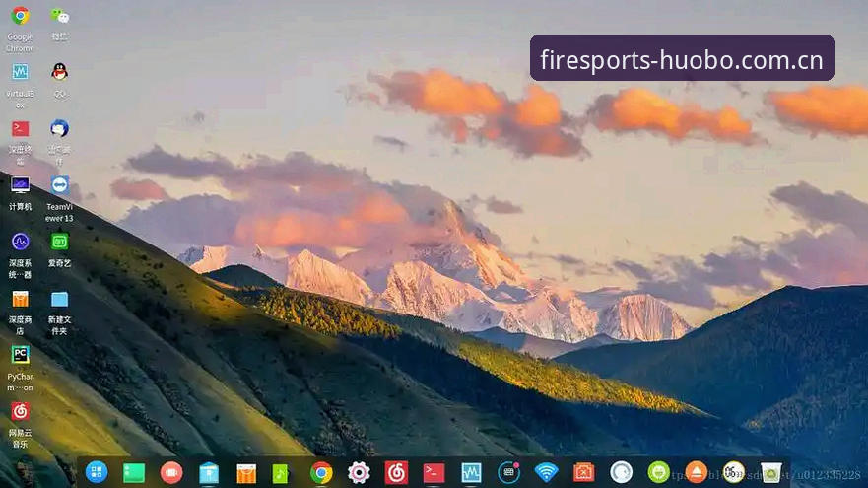The height and width of the screenshot is (488, 868).
Task: Open settings gear in dock
Action: pos(359,472)
